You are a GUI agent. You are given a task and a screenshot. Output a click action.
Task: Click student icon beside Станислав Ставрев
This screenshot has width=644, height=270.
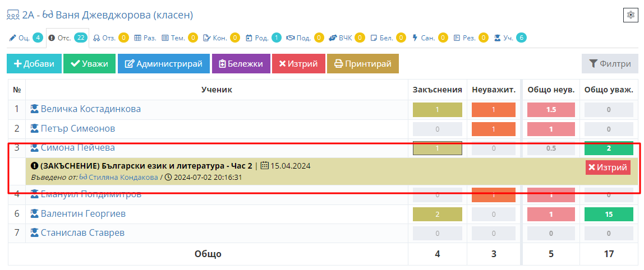[34, 232]
